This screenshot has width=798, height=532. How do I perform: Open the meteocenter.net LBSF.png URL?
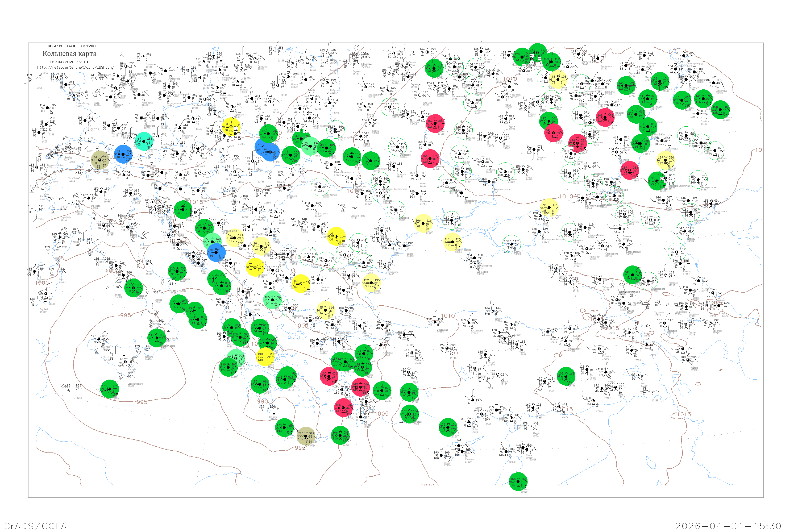coord(75,68)
